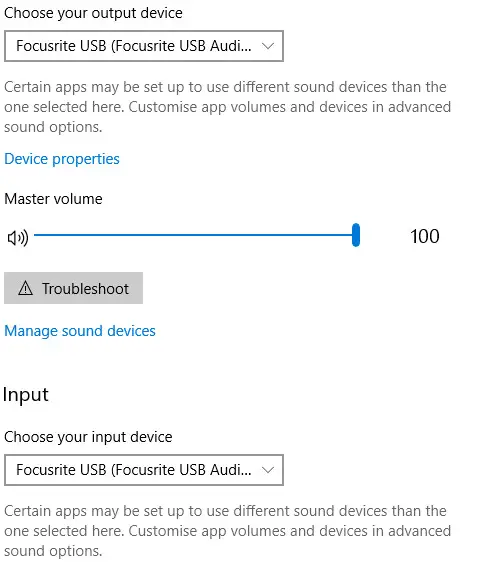Click the Choose your input device label

pyautogui.click(x=88, y=437)
